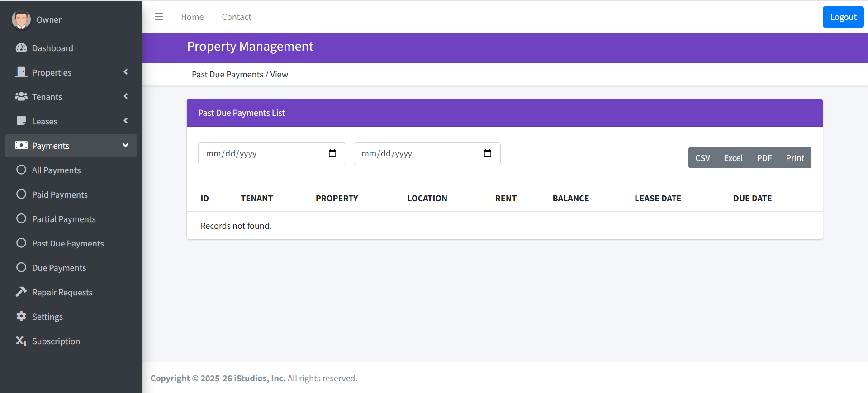Open the Contact navigation link
This screenshot has height=393, width=868.
pyautogui.click(x=236, y=17)
